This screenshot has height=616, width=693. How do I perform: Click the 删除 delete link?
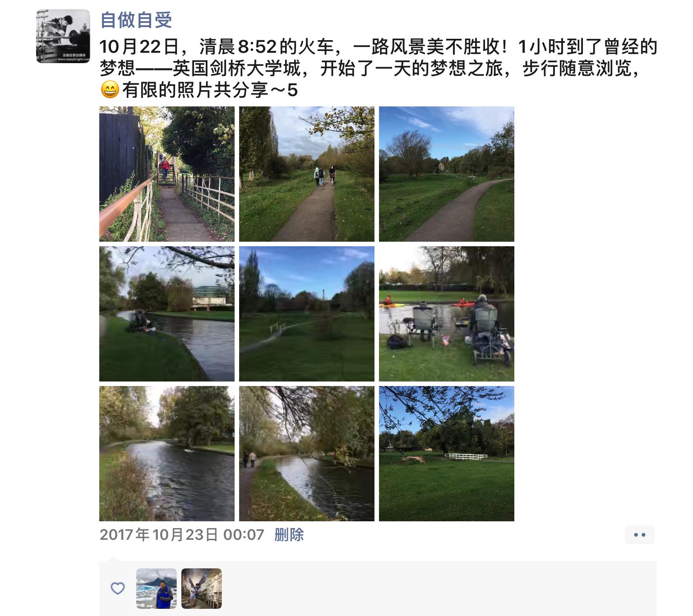click(x=289, y=535)
